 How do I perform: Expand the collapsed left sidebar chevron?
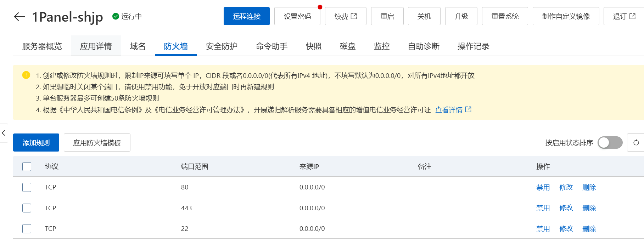[x=4, y=133]
